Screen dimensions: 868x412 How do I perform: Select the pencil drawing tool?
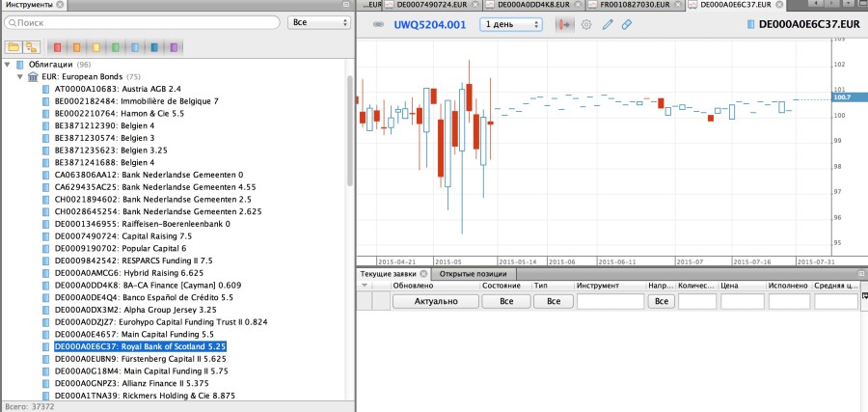pos(608,24)
